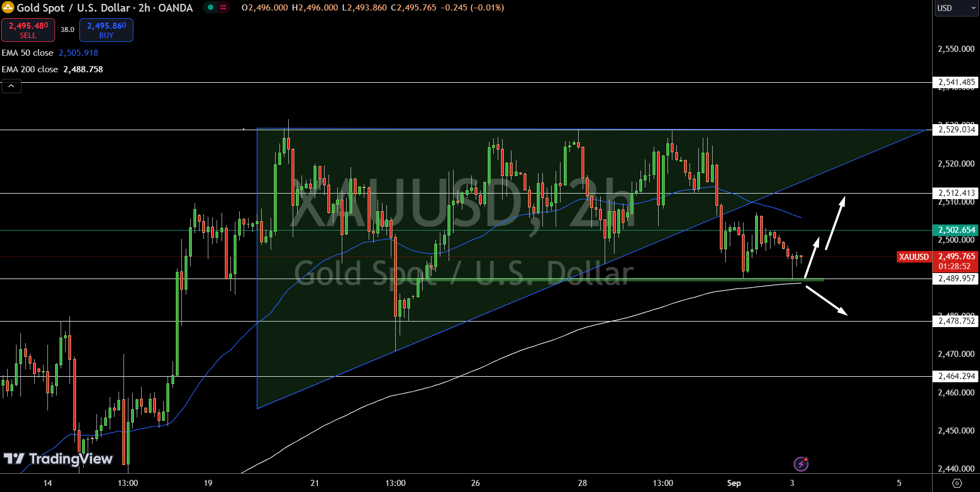Click the TradingView logo
The image size is (980, 492).
coord(58,459)
